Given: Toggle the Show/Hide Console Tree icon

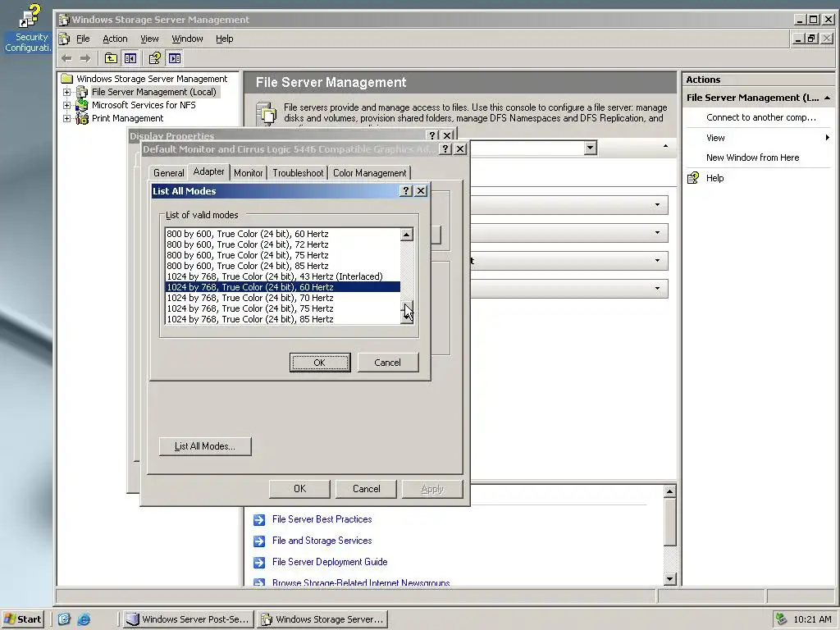Looking at the screenshot, I should coord(130,58).
